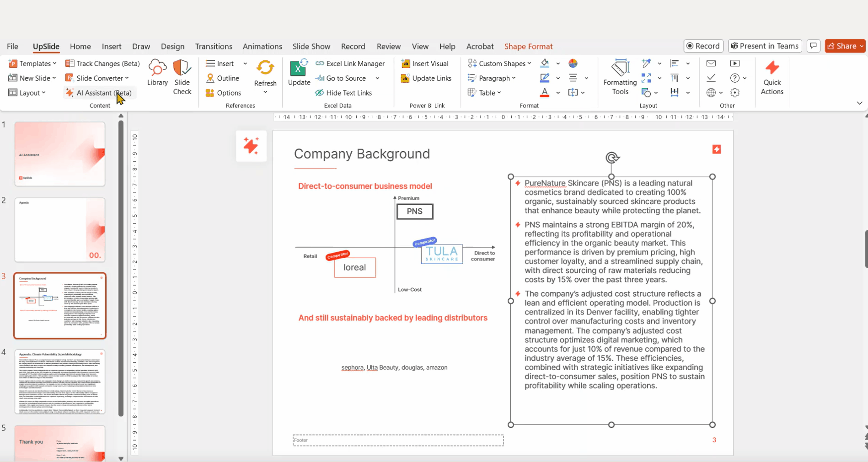Viewport: 868px width, 462px height.
Task: Open the Animations tab
Action: click(x=262, y=46)
